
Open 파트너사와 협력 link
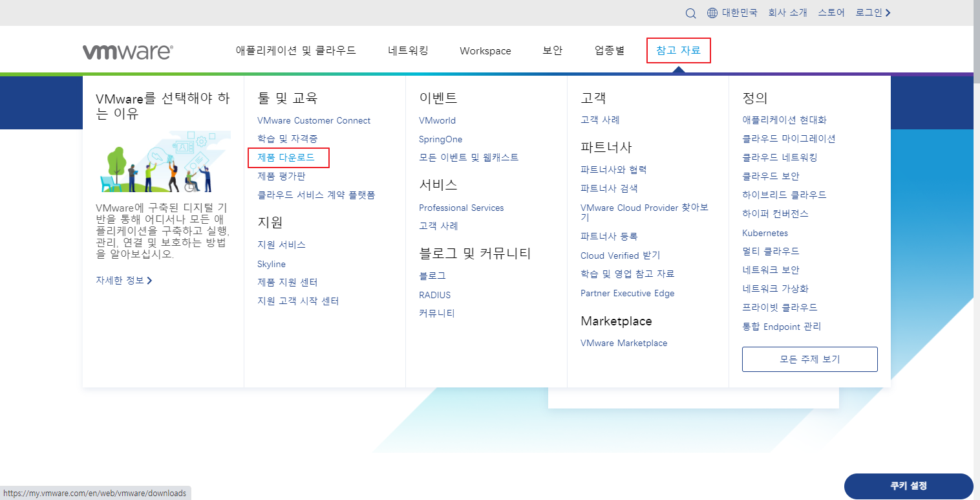[613, 170]
